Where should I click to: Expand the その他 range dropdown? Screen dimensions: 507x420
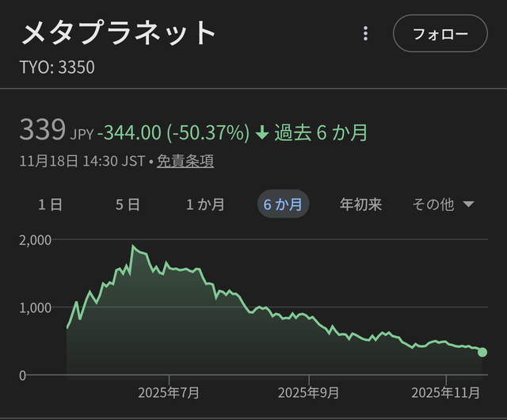433,204
